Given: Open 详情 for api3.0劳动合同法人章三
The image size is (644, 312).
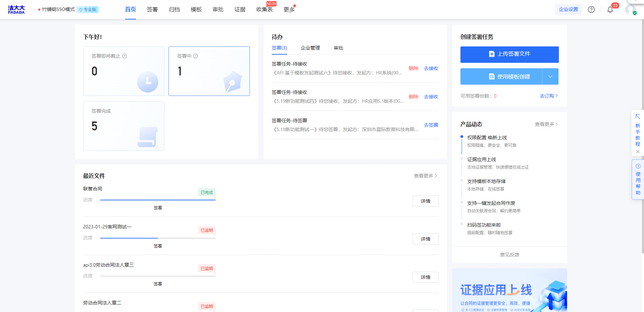Looking at the screenshot, I should pyautogui.click(x=426, y=277).
